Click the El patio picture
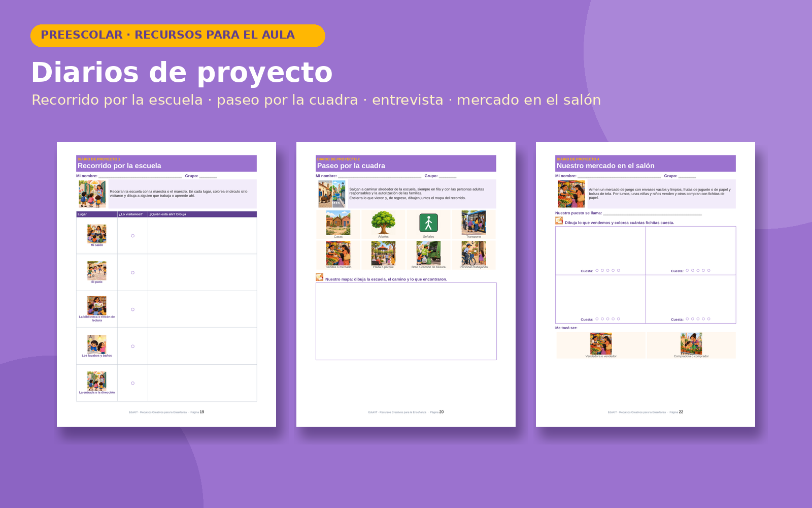Viewport: 812px width, 508px height. (97, 271)
